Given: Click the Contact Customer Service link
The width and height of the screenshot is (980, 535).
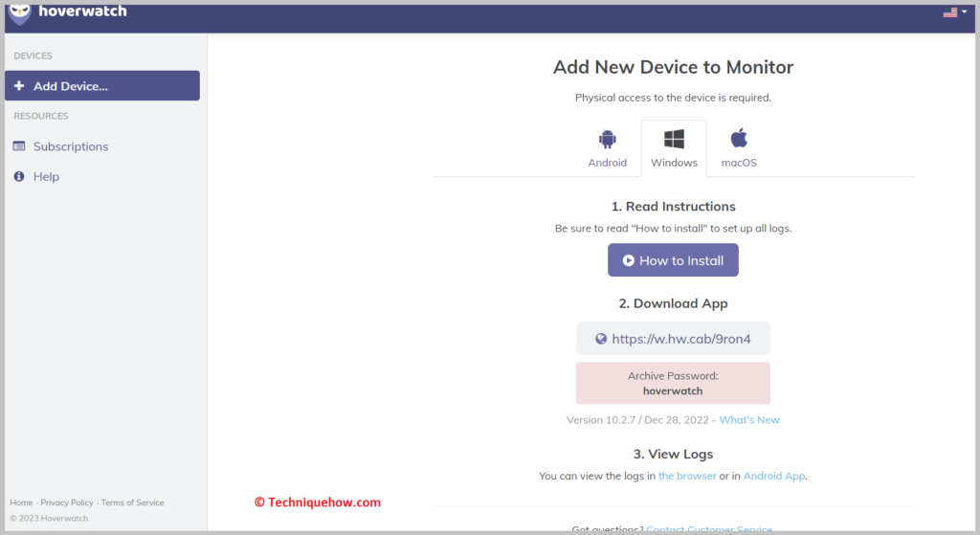Looking at the screenshot, I should (x=709, y=529).
